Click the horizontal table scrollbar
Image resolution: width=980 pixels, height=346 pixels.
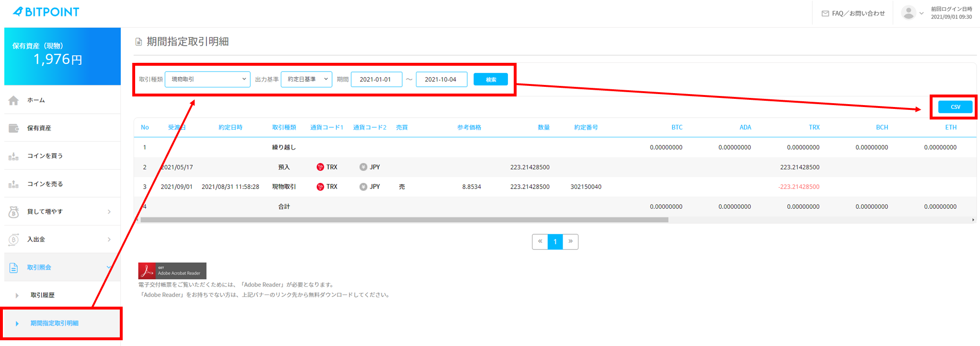[404, 220]
